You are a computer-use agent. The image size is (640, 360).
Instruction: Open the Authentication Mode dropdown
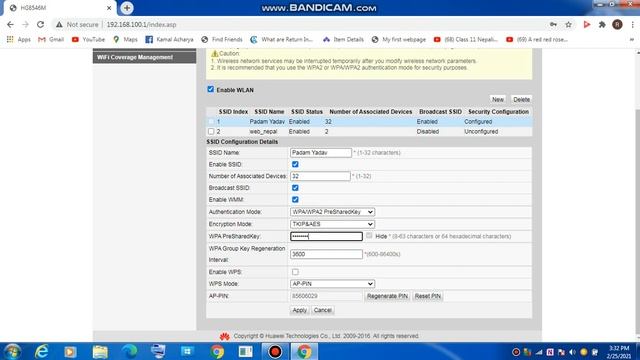(x=332, y=212)
